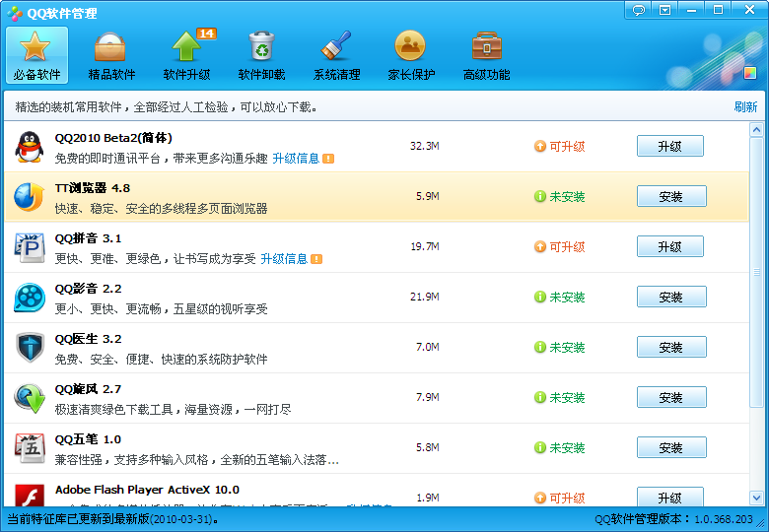
Task: Click orange info badge beside QQ2010 升级信息
Action: pos(328,159)
